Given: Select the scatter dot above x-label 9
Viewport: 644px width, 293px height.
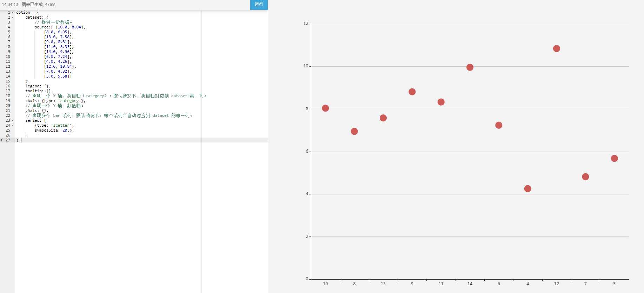Looking at the screenshot, I should [x=412, y=92].
